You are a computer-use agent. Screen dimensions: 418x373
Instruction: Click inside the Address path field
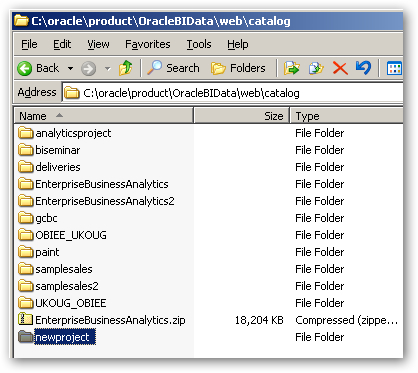click(233, 93)
